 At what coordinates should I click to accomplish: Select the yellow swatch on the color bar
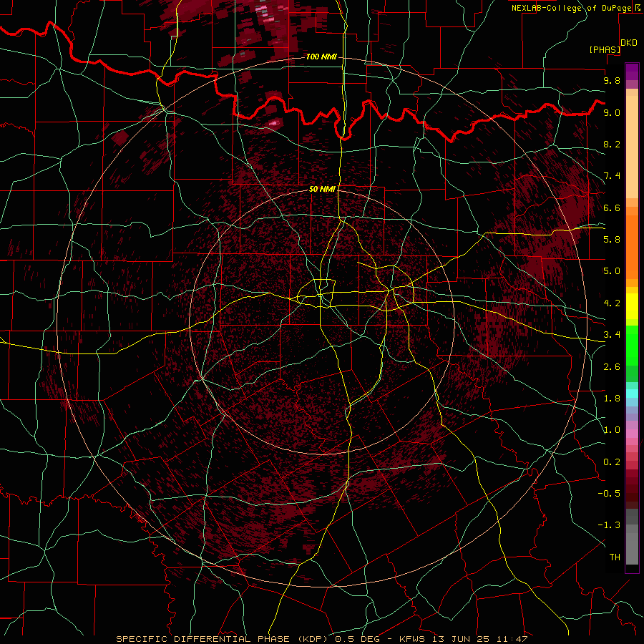coord(632,306)
